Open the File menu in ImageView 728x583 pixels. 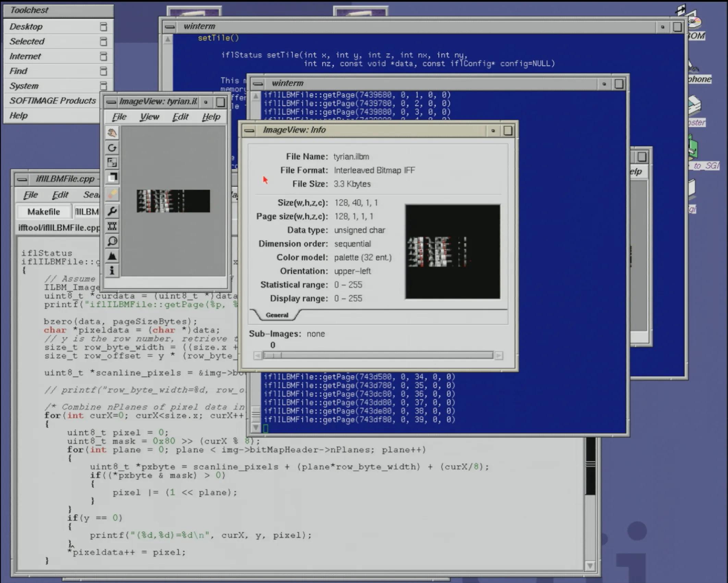click(119, 117)
